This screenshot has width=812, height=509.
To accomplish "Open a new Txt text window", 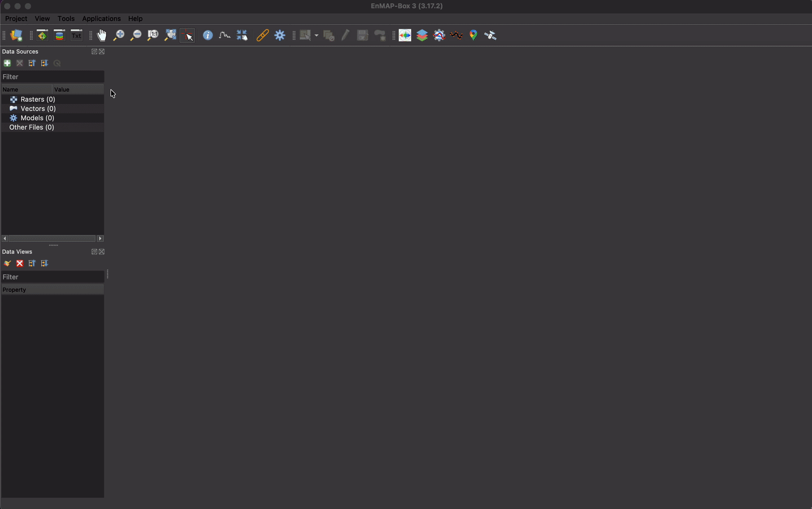I will (x=77, y=35).
